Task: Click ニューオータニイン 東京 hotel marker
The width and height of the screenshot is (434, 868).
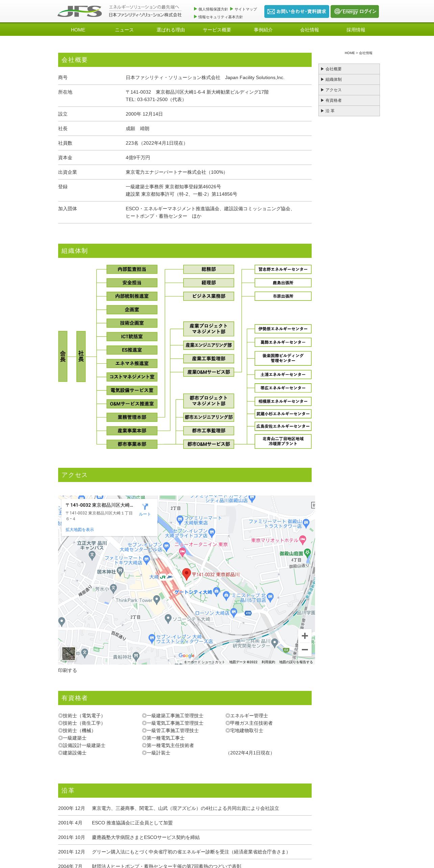Action: tap(182, 552)
